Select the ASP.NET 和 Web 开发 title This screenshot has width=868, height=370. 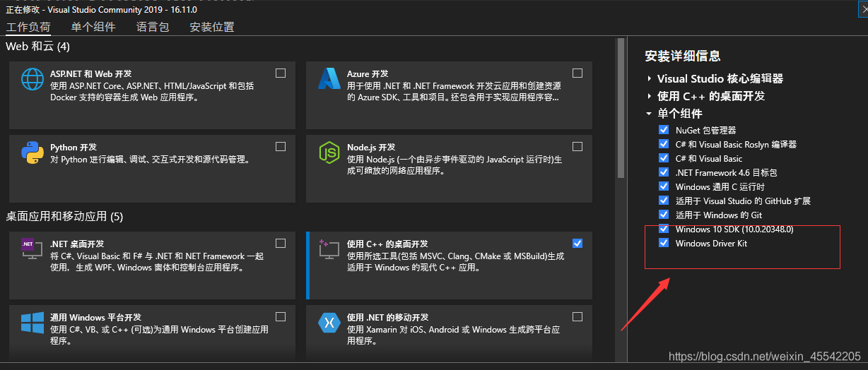(91, 73)
